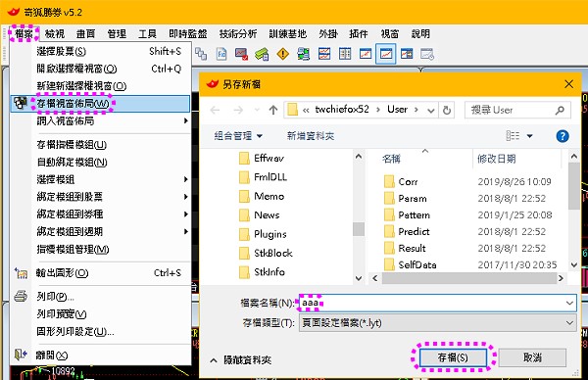Choose 選擇股票(S) menu entry
Screen dimensions: 588x380
coord(101,51)
